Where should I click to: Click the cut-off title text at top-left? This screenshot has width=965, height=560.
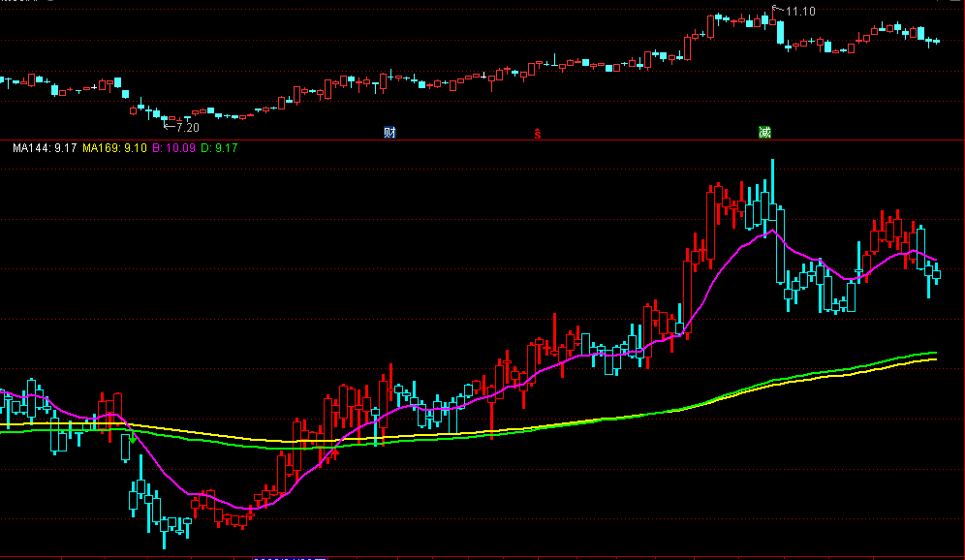19,3
